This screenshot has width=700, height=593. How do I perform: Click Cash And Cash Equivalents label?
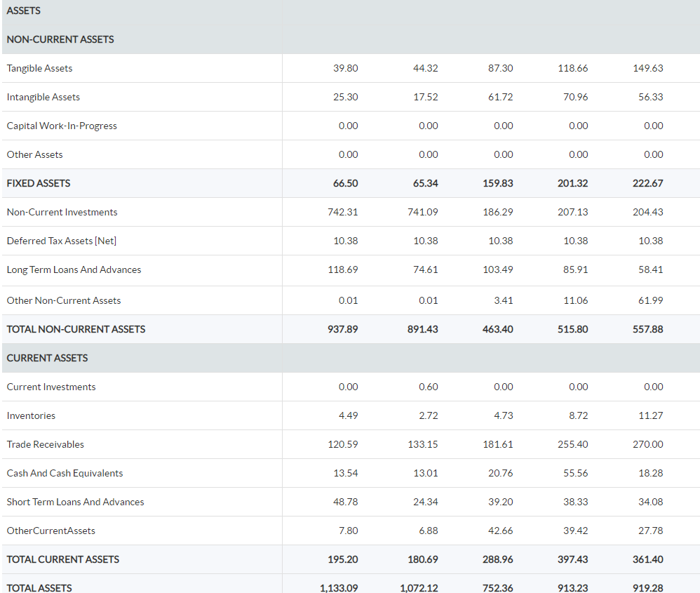point(65,473)
